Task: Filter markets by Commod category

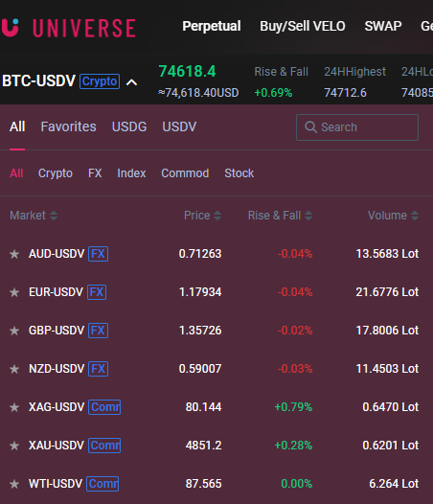Action: (185, 173)
